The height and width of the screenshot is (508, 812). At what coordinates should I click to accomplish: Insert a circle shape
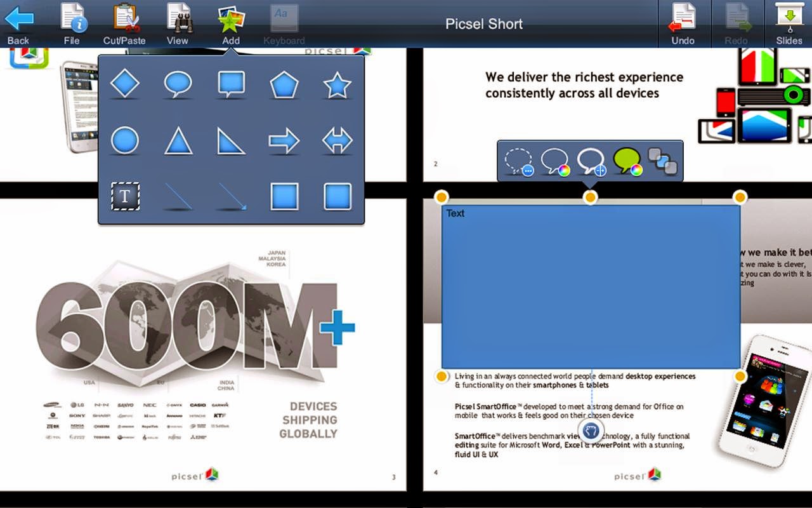(x=125, y=140)
